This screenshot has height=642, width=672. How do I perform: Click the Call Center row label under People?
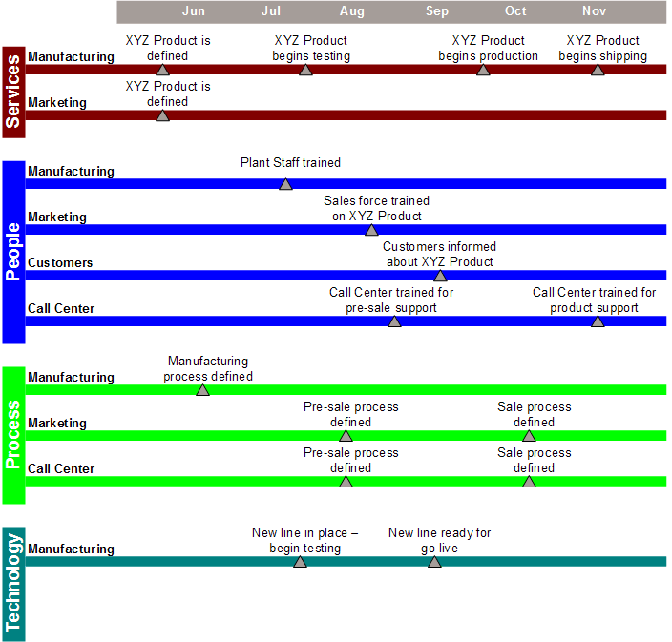61,308
